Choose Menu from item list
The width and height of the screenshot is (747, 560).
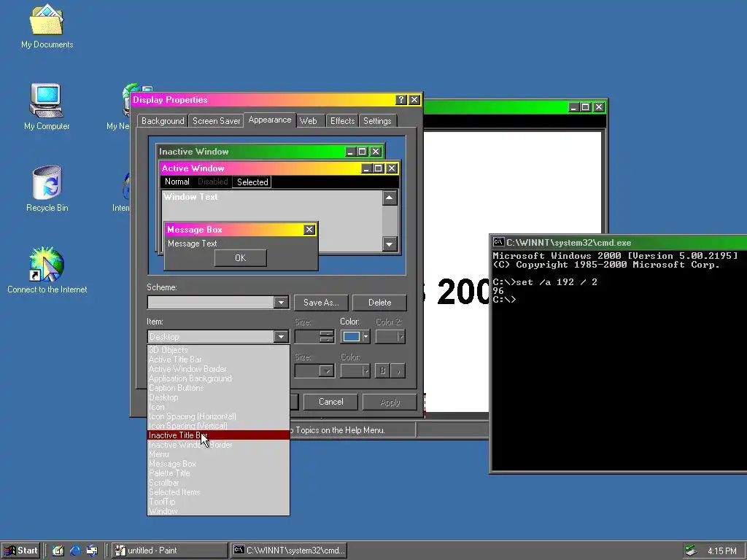218,454
